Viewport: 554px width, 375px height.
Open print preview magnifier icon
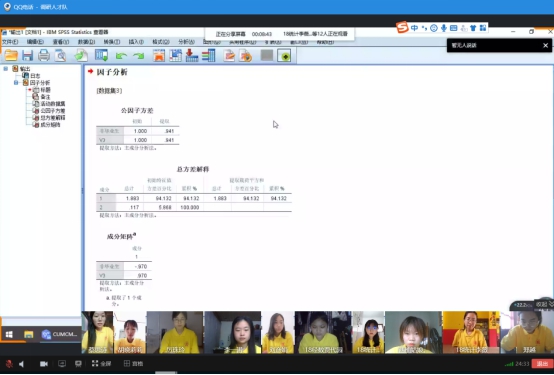click(60, 55)
